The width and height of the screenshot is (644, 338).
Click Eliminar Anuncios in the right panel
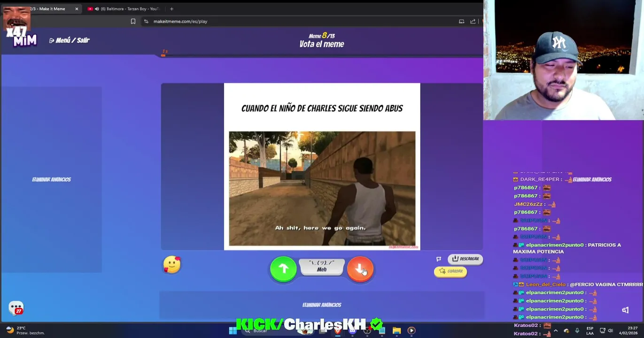pos(592,179)
